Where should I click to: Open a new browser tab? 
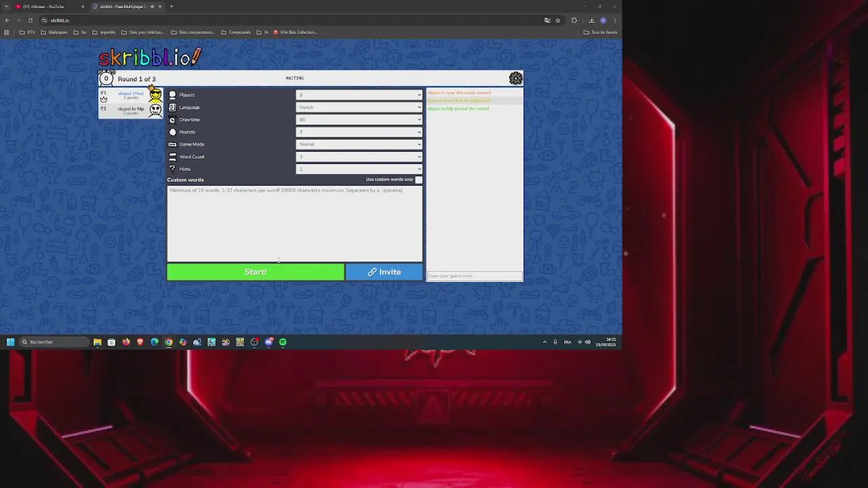tap(172, 7)
